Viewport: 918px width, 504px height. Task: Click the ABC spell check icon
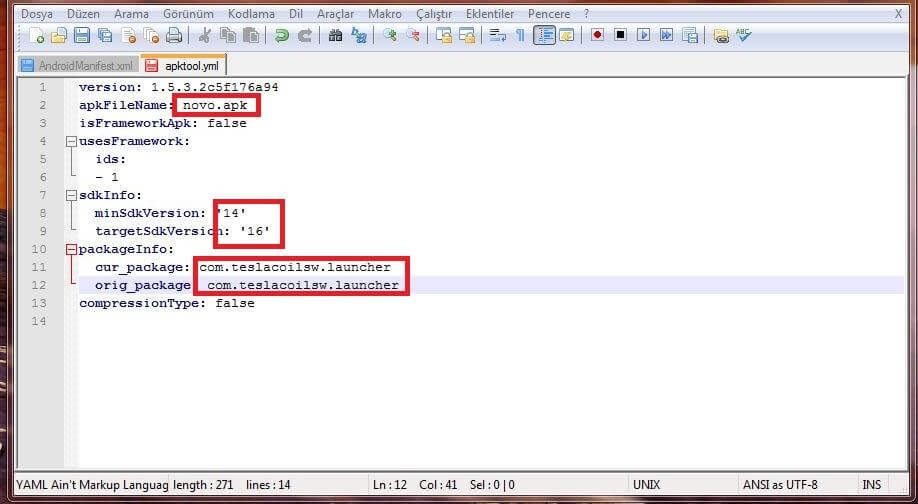click(x=744, y=36)
